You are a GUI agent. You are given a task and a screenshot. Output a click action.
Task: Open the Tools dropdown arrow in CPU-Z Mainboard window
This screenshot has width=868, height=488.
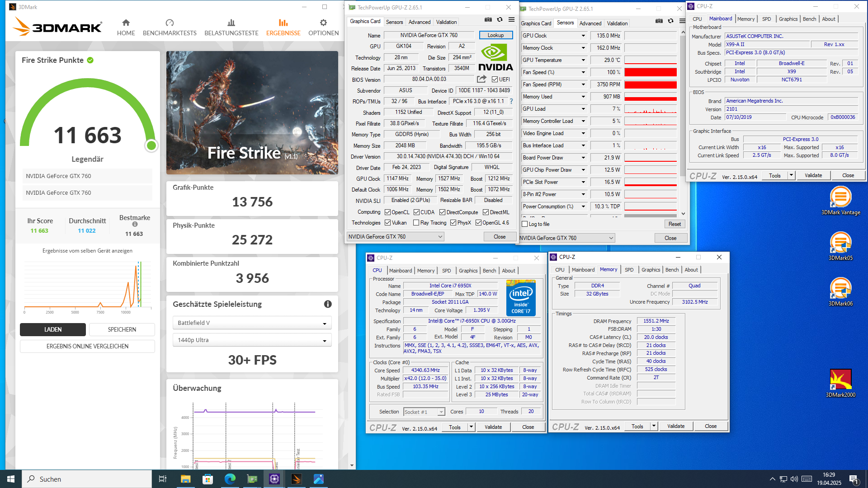coord(791,175)
